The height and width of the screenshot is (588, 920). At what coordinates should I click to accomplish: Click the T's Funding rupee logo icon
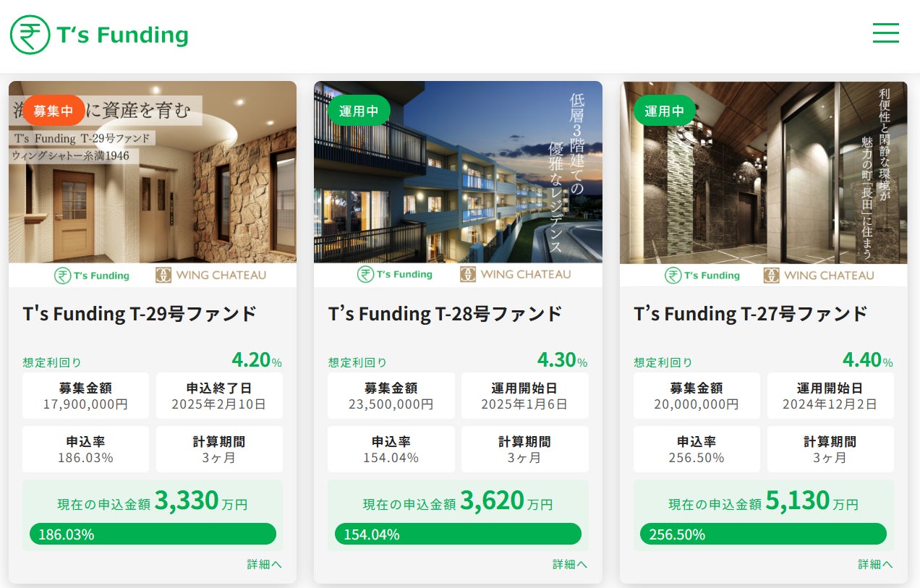[30, 35]
